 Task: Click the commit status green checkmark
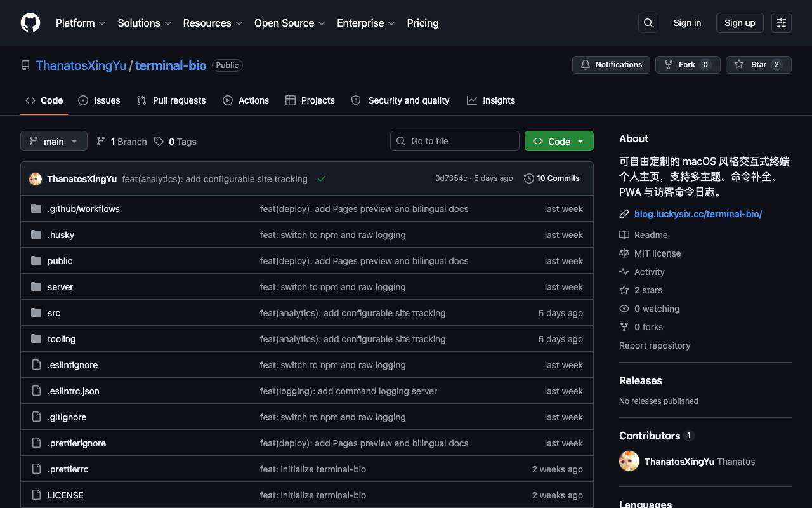click(322, 179)
